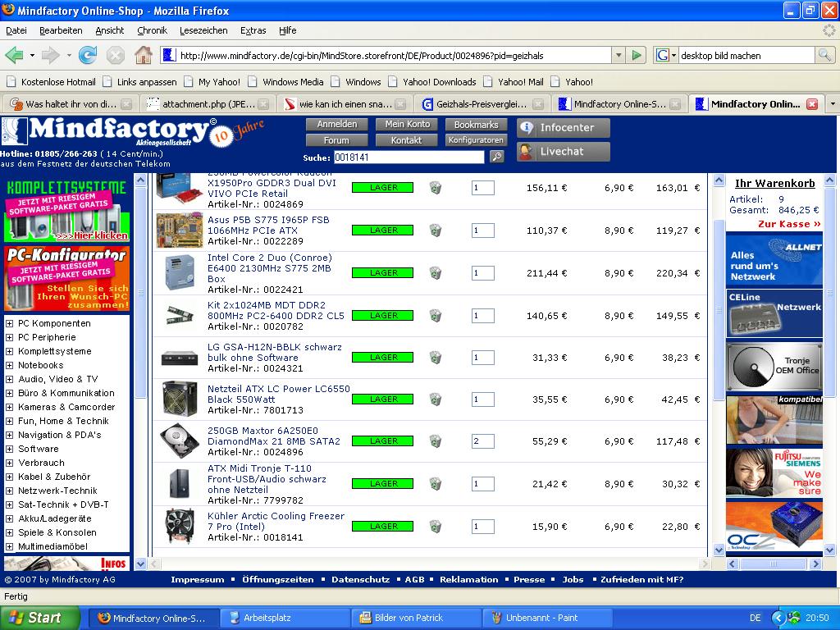Expand the Netzwerk-Technik category

pyautogui.click(x=9, y=491)
